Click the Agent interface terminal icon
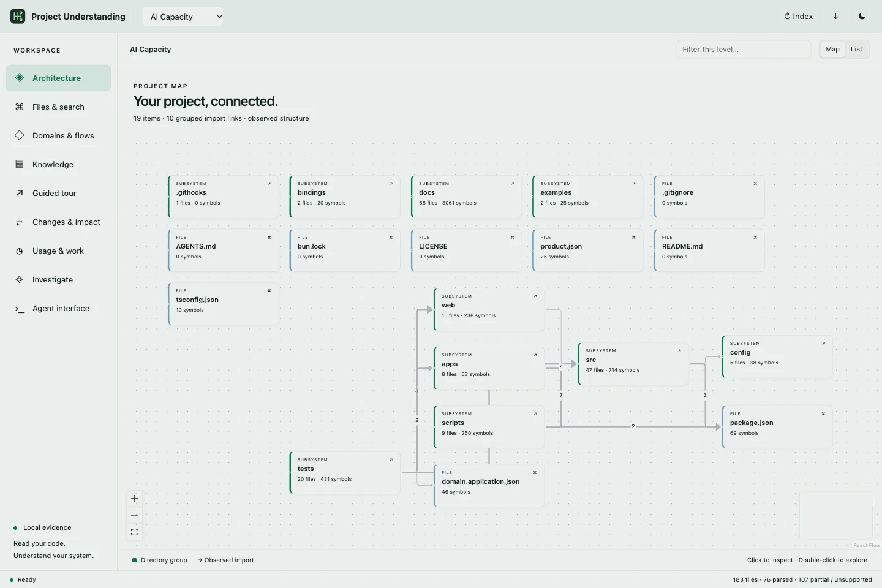Viewport: 882px width, 588px height. coord(20,309)
